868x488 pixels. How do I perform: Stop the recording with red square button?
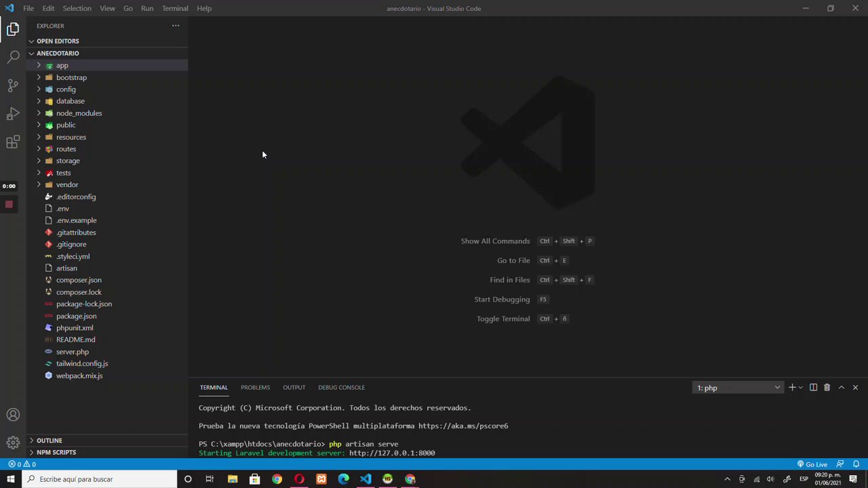[x=9, y=204]
